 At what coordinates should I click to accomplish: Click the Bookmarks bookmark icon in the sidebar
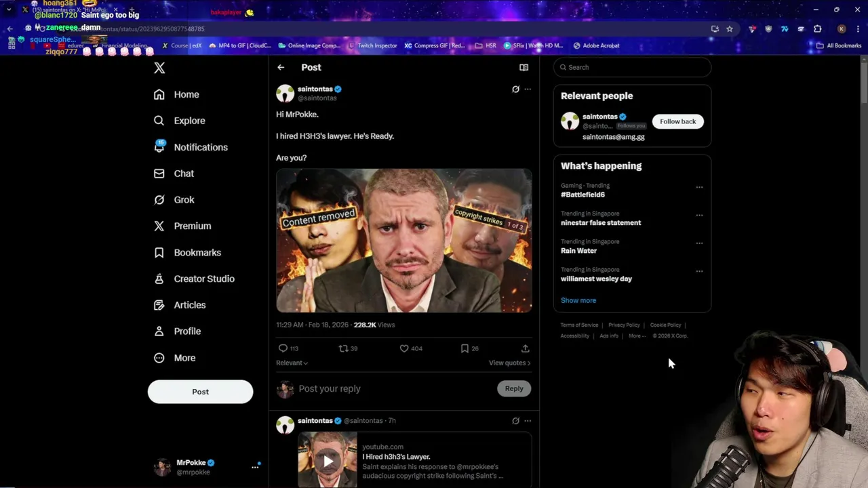point(159,252)
